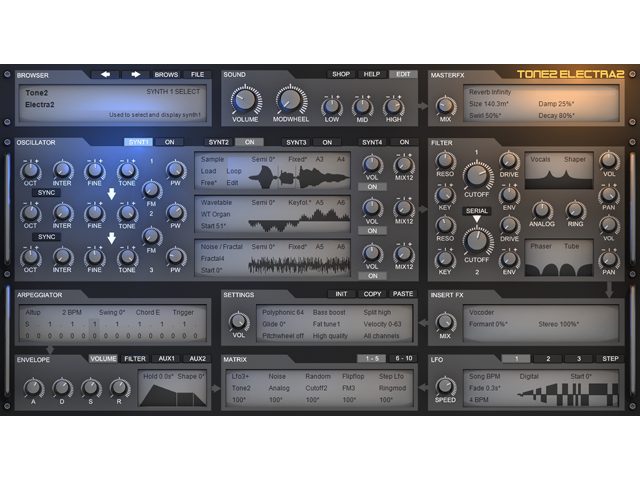Toggle oscillator 1 ON switch under VOL
This screenshot has width=640, height=480.
click(372, 187)
